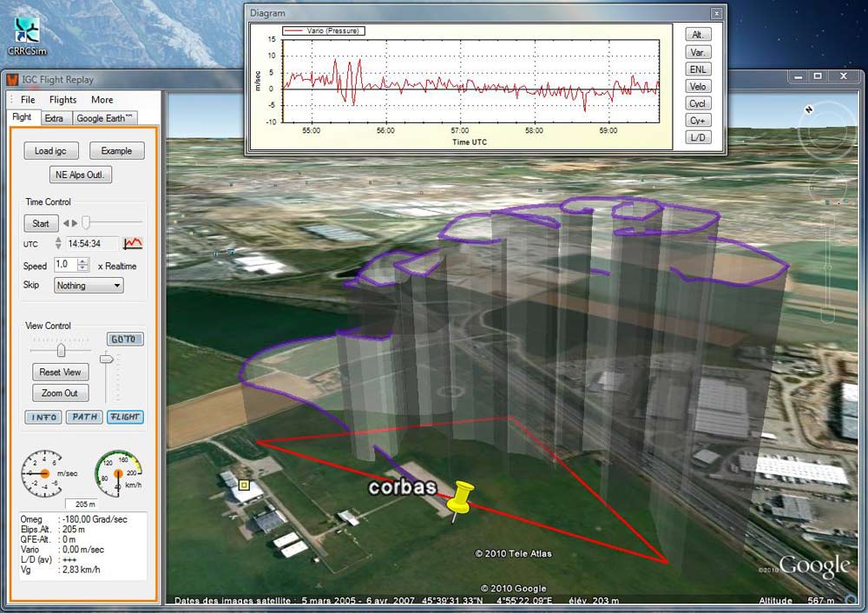
Task: Click the UTC time field 14:54:34
Action: pyautogui.click(x=92, y=243)
